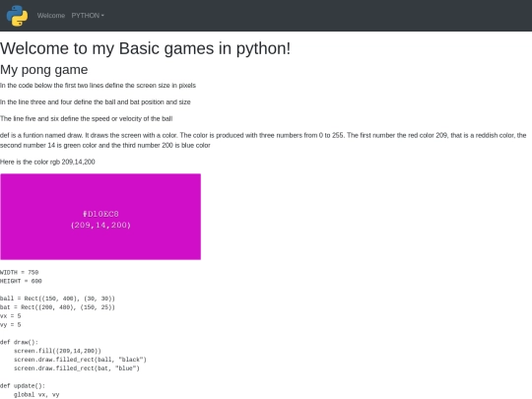
Task: Expand the PYTHON dropdown menu
Action: pos(88,16)
